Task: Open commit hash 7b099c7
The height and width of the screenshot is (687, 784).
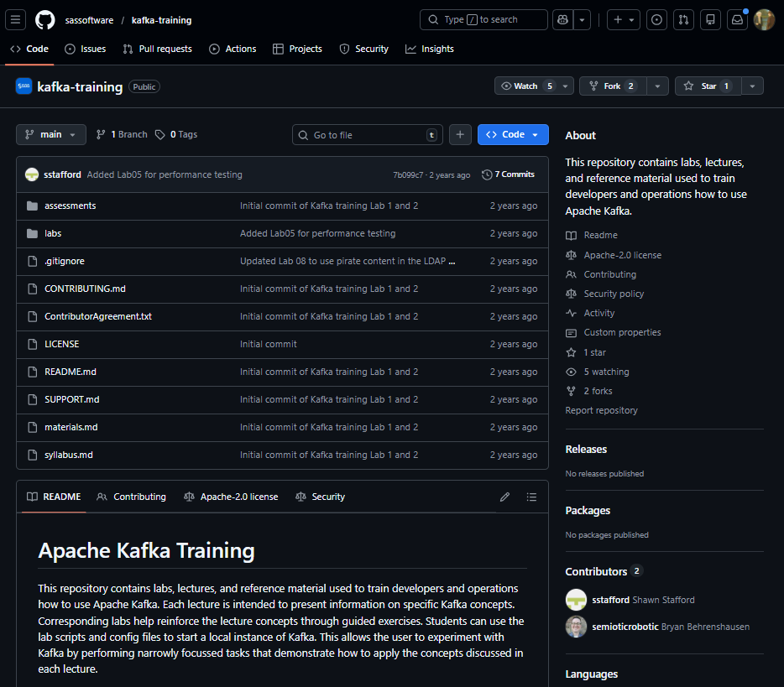Action: tap(408, 174)
